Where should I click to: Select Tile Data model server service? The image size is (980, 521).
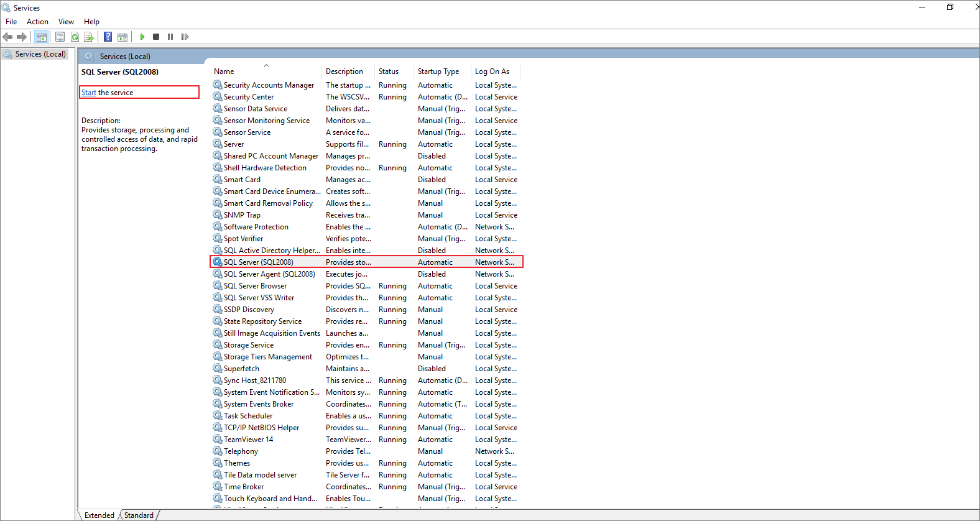[261, 475]
